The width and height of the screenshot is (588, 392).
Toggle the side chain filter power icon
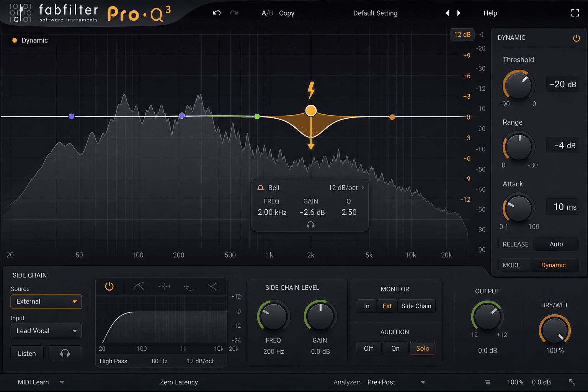(109, 286)
